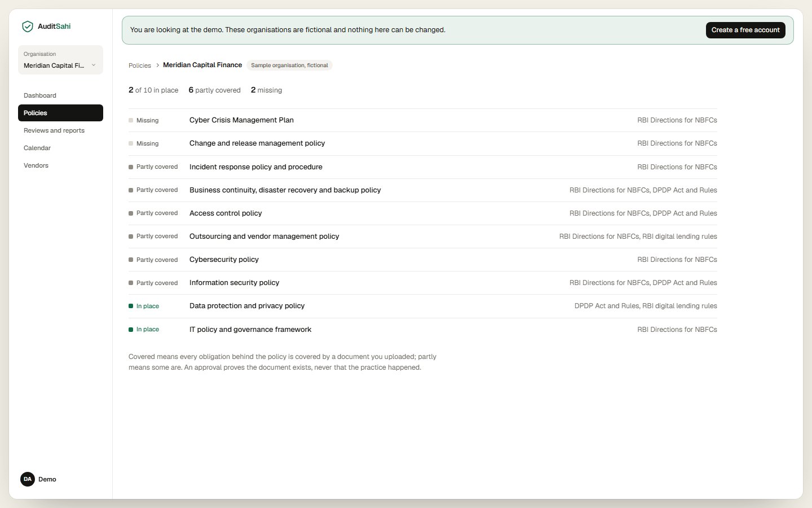The image size is (812, 508).
Task: Click the DA avatar badge
Action: tap(28, 479)
